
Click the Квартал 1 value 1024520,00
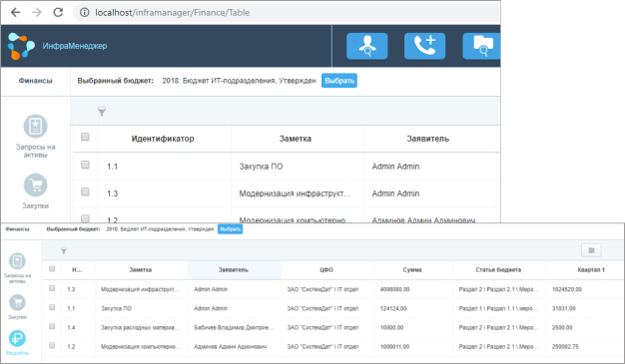point(567,289)
